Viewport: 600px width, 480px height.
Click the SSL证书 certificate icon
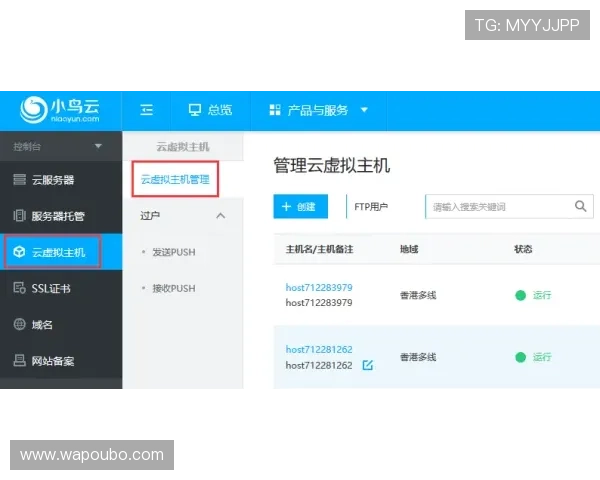tap(20, 287)
